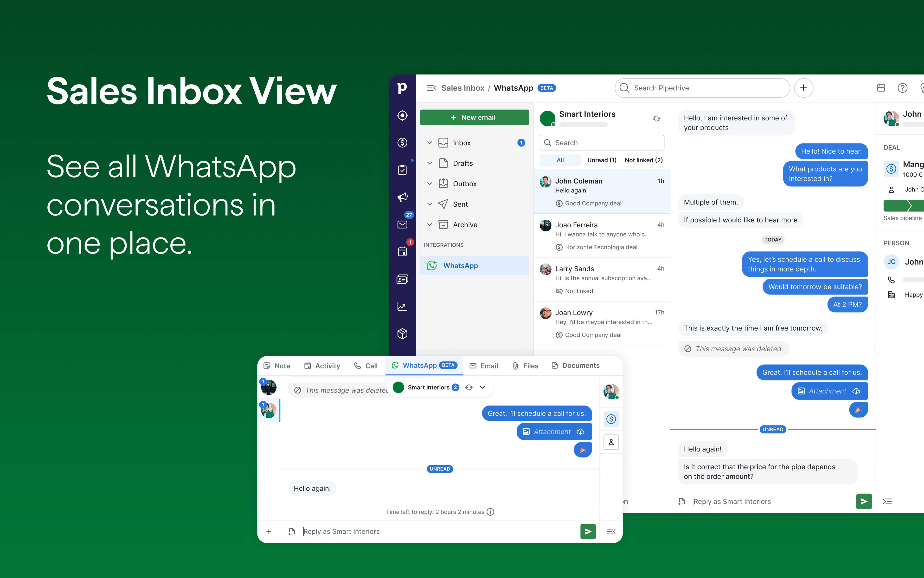Focus the main chat reply field
This screenshot has width=924, height=578.
click(x=772, y=501)
